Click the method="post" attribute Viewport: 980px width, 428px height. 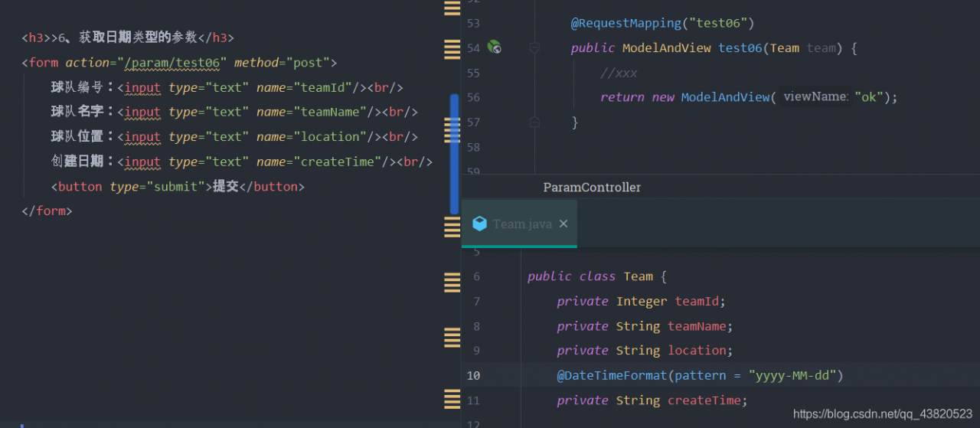(281, 63)
